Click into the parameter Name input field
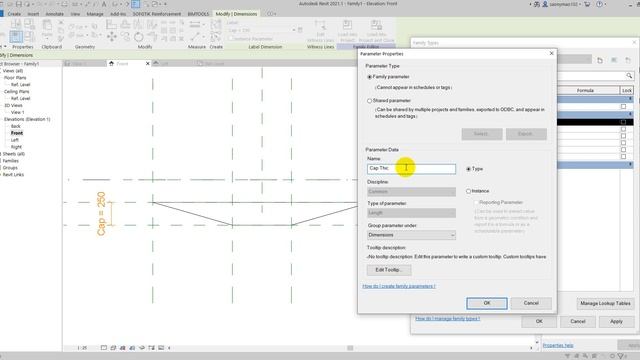Screen dimensions: 640x360 point(411,169)
